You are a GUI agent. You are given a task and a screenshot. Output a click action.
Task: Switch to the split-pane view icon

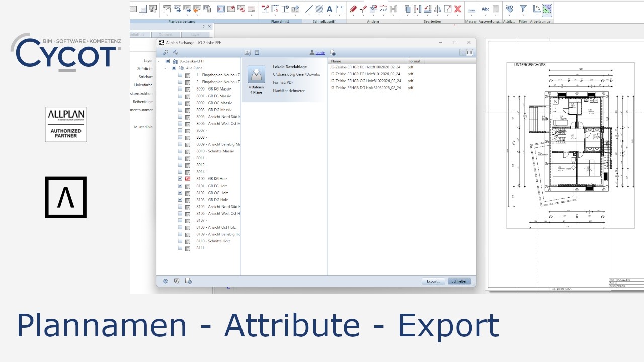tap(470, 52)
